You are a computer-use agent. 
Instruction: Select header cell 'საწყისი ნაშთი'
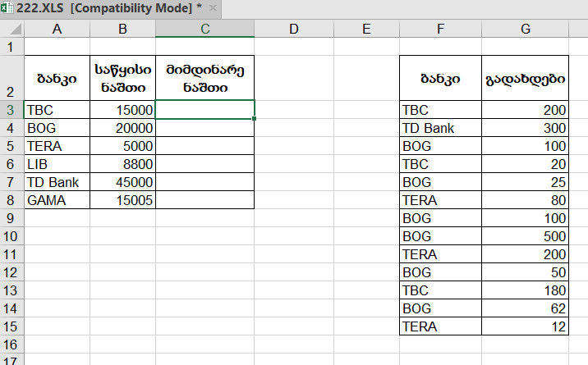[122, 78]
